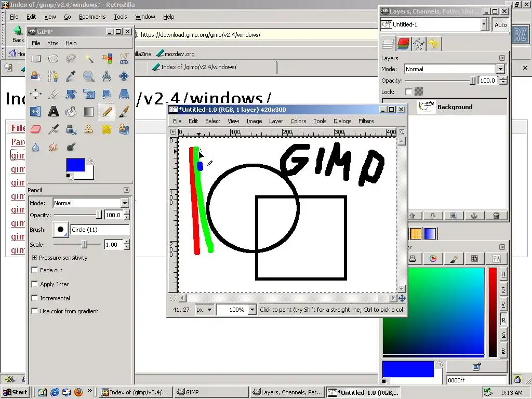
Task: Select the Crop tool
Action: coord(54,94)
